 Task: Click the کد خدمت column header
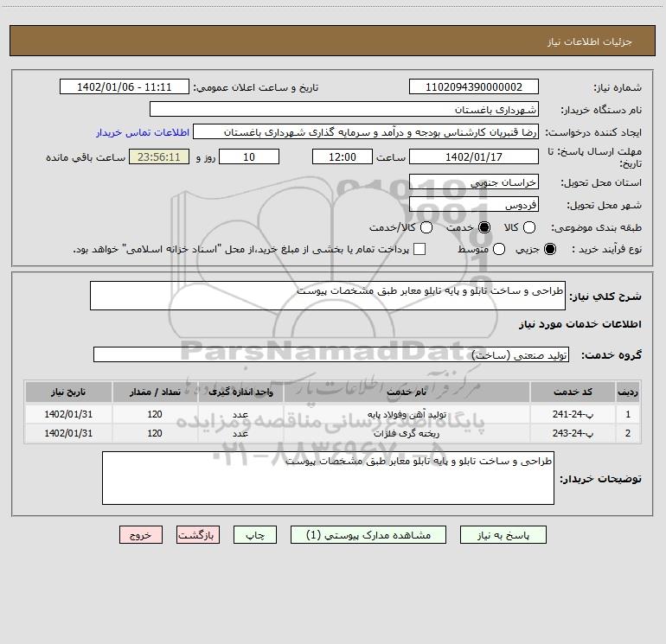573,392
